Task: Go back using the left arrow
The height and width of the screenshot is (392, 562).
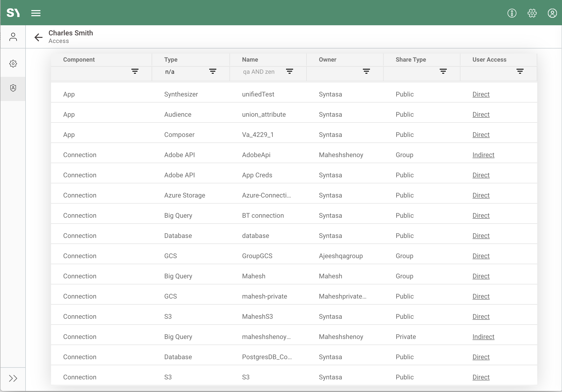Action: pyautogui.click(x=38, y=37)
